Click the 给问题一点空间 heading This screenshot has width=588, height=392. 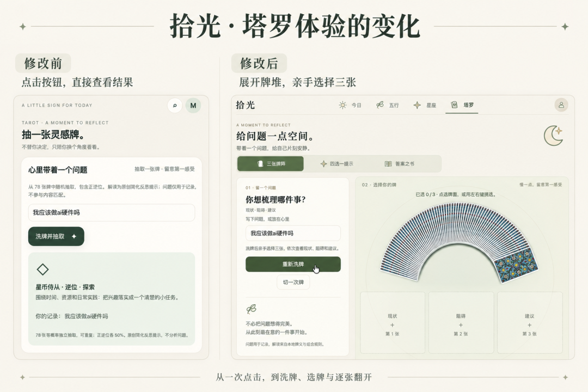(x=275, y=136)
